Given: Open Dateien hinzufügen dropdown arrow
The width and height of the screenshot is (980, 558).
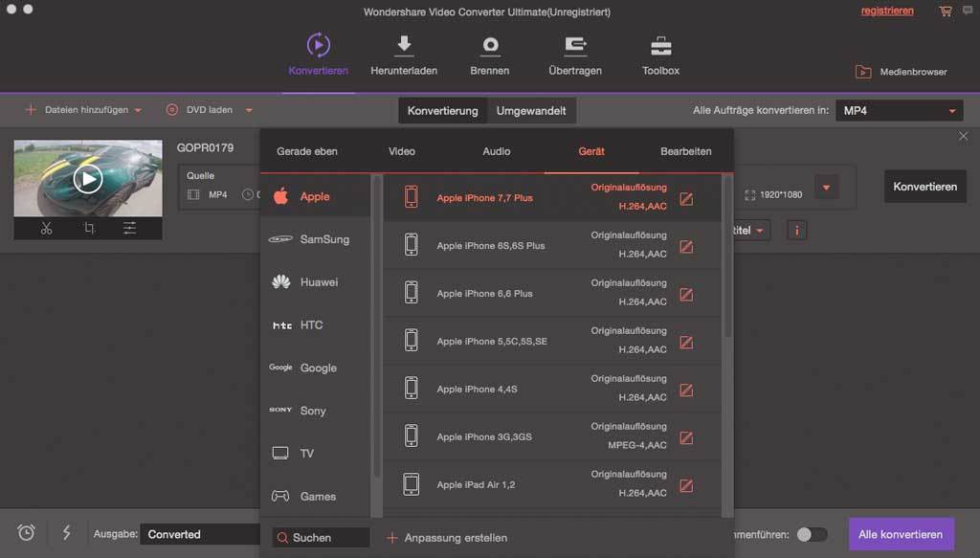Looking at the screenshot, I should (x=138, y=111).
